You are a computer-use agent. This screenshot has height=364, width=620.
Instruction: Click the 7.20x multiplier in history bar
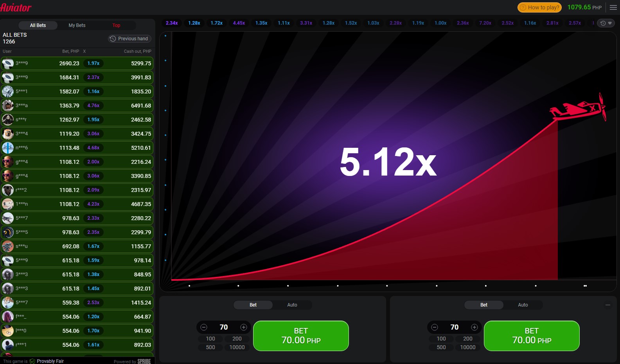(x=485, y=23)
